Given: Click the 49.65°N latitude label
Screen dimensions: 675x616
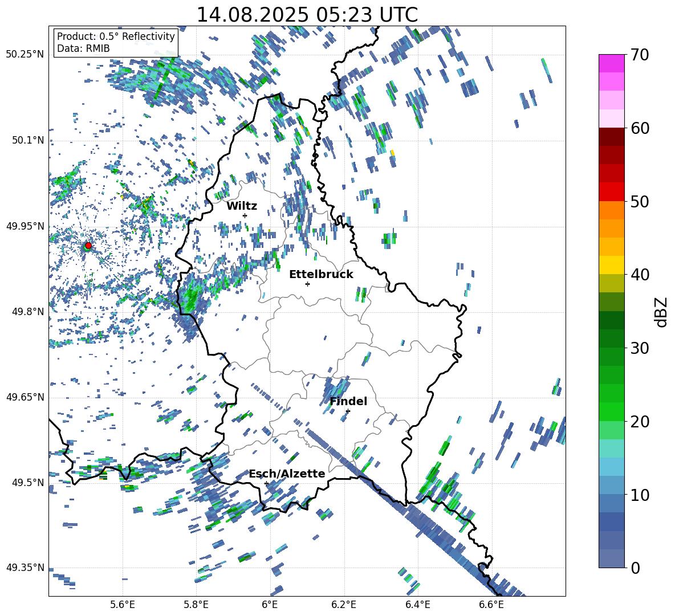Looking at the screenshot, I should (x=25, y=397).
